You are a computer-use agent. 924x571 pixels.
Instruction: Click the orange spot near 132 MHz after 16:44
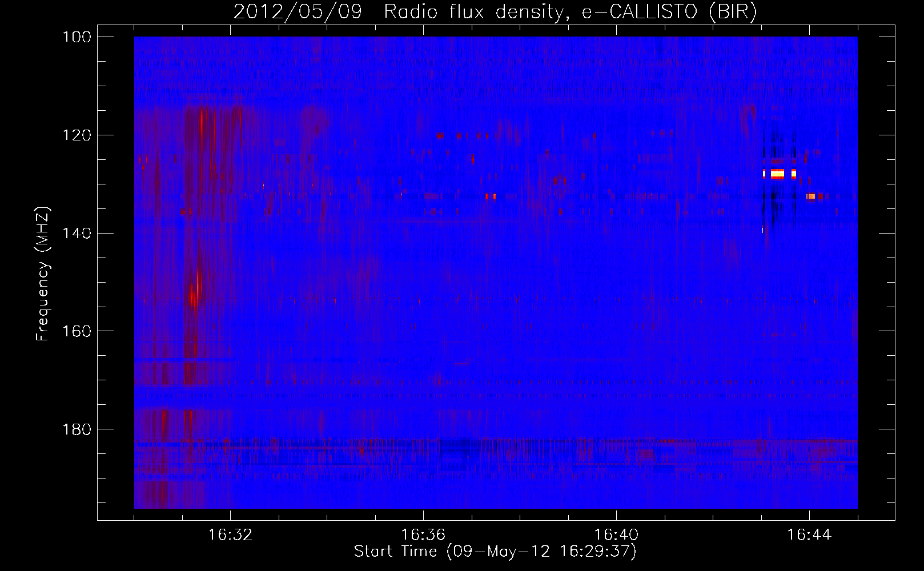tap(811, 196)
